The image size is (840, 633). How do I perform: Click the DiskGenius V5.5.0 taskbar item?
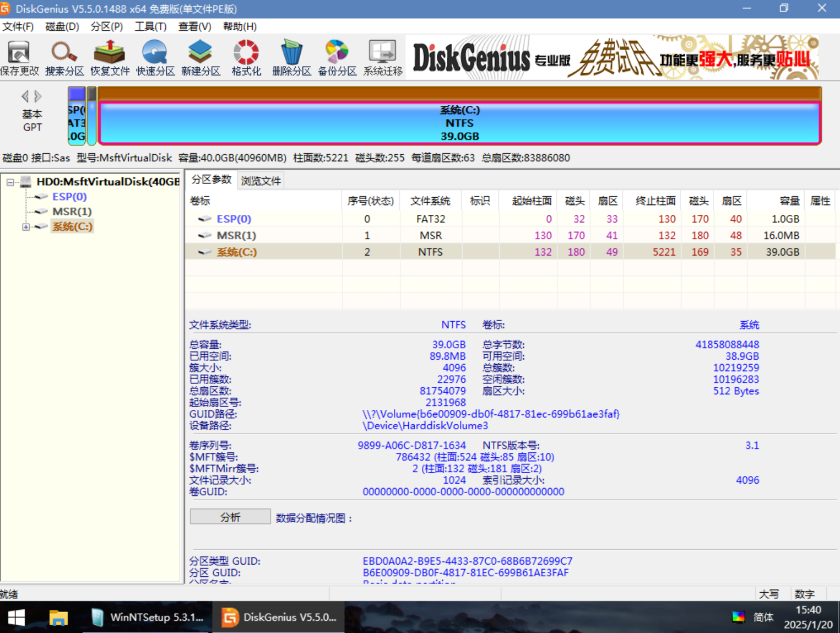pos(279,618)
